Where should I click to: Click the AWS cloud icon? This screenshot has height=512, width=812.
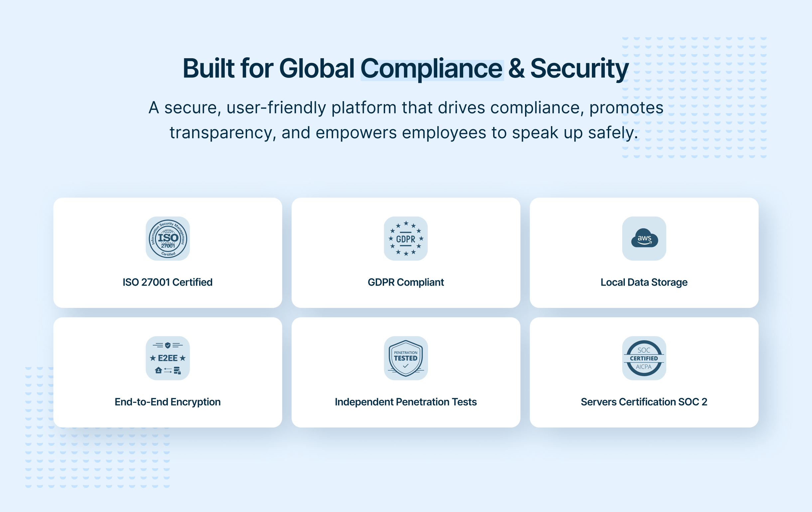click(x=644, y=238)
